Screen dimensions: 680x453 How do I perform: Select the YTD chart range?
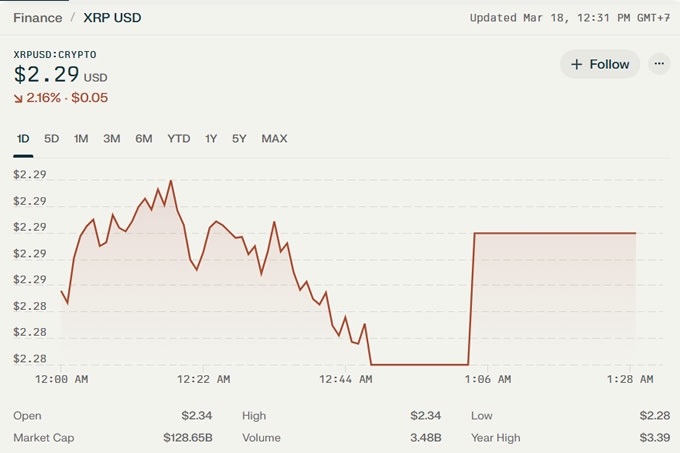tap(179, 139)
